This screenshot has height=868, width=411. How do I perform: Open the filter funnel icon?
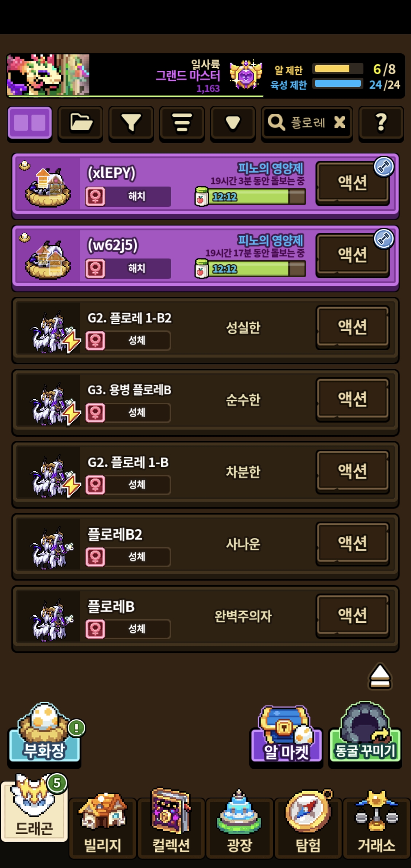tap(131, 124)
